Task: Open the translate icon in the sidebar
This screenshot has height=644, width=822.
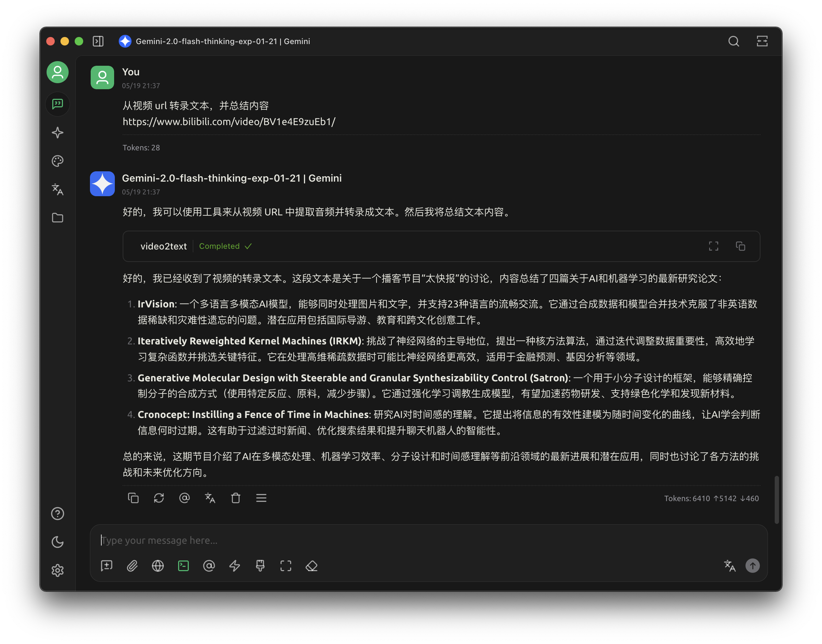Action: point(57,189)
